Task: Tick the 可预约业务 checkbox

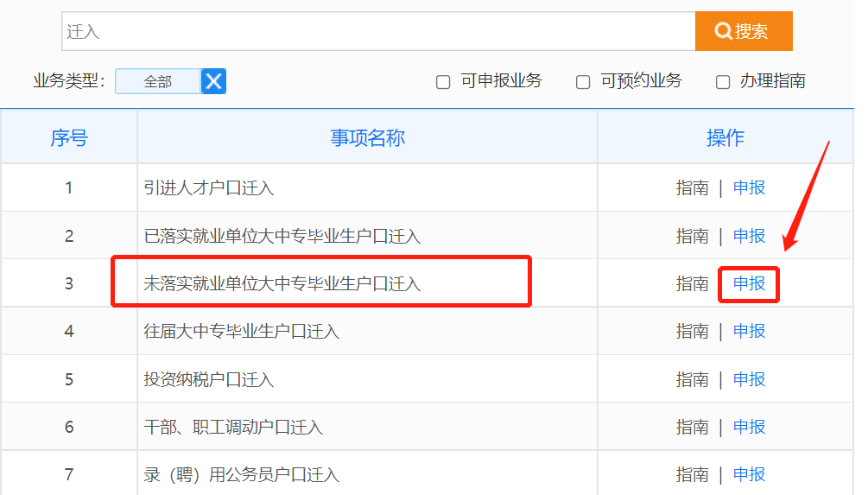Action: tap(583, 82)
